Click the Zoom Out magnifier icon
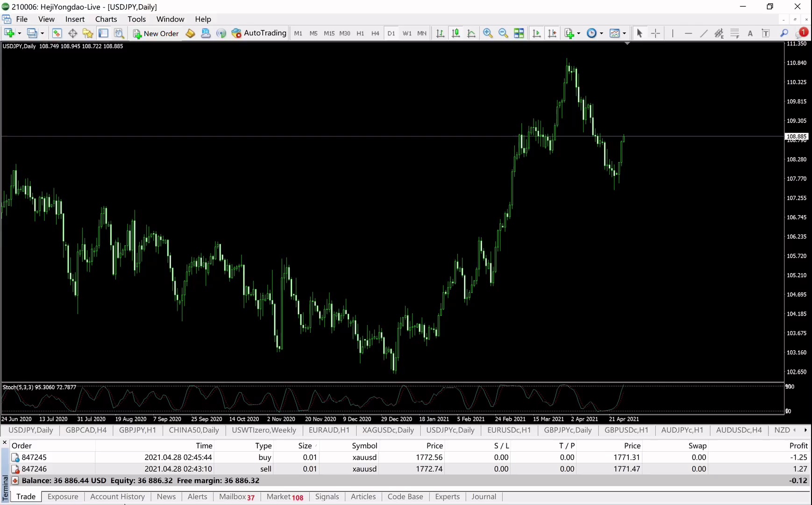Image resolution: width=812 pixels, height=505 pixels. pyautogui.click(x=503, y=33)
